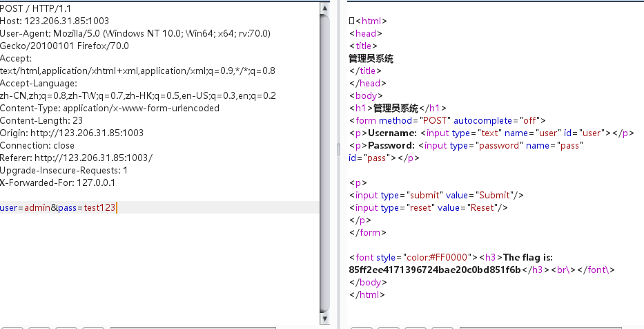
Task: Click the input type="submit" line in response
Action: pos(436,196)
